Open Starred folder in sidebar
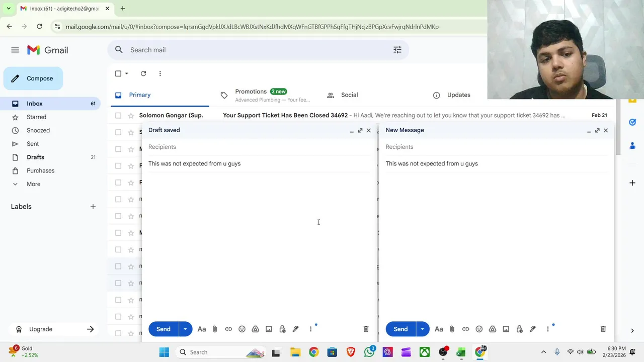The width and height of the screenshot is (644, 362). pyautogui.click(x=50, y=117)
